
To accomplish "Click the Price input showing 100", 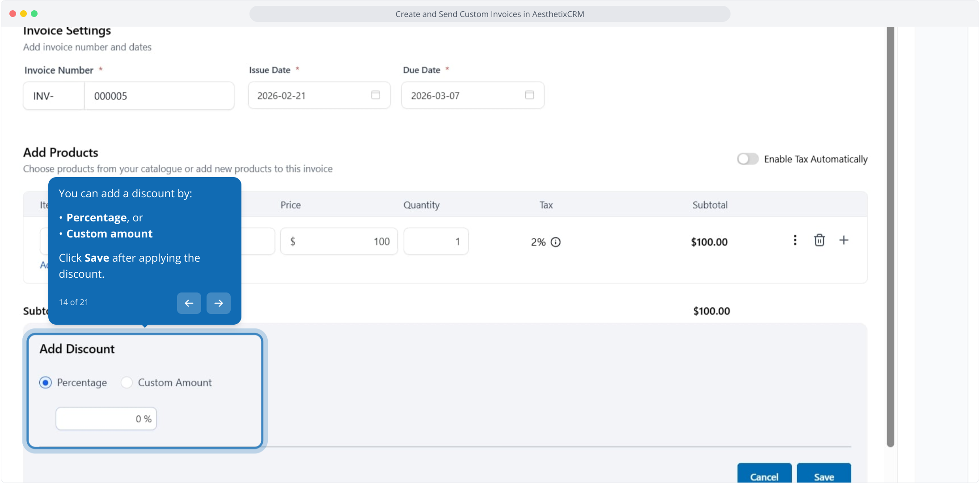I will click(339, 242).
